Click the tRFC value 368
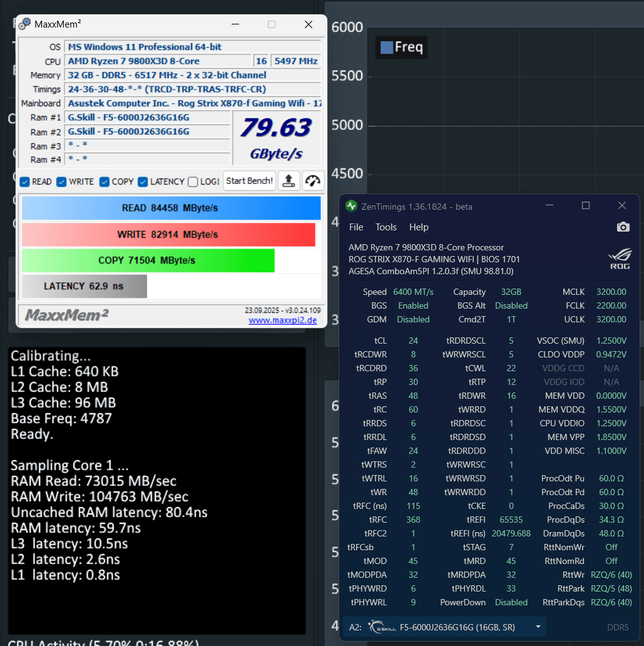The height and width of the screenshot is (646, 644). point(413,520)
